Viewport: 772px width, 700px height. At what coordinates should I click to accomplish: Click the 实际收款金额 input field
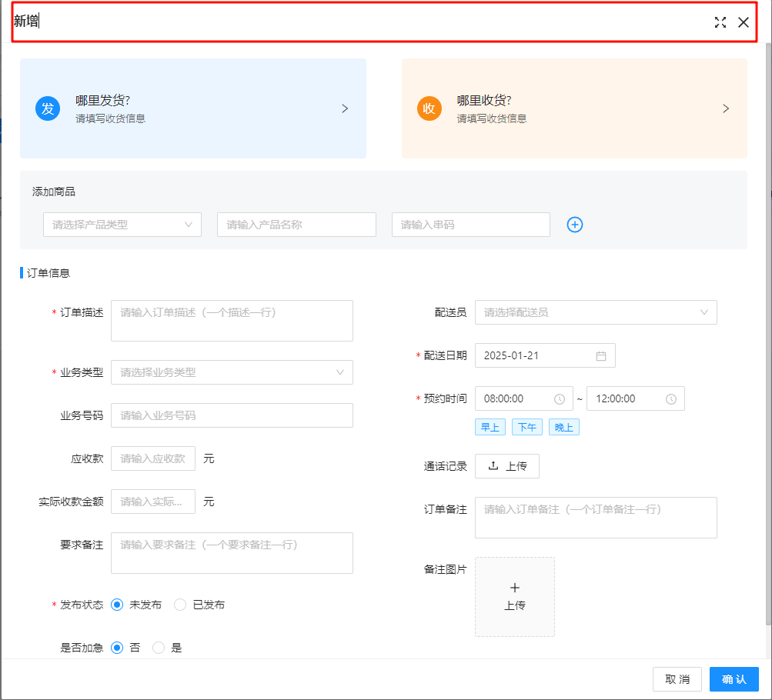(x=153, y=502)
